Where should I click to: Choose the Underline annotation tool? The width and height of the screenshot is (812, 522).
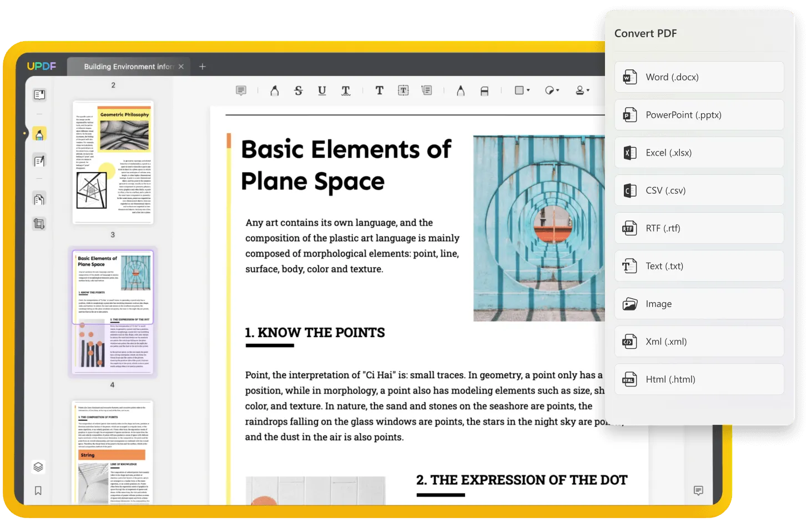pyautogui.click(x=322, y=91)
